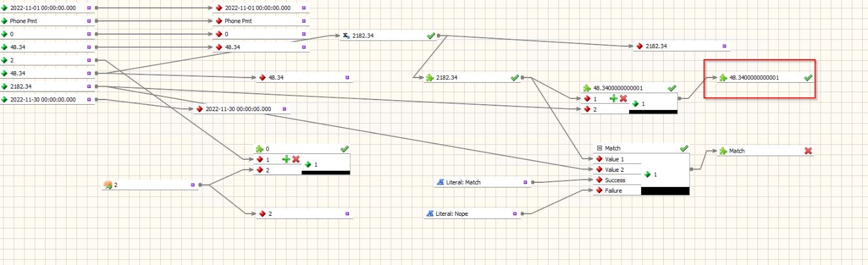Click green checkmark on the Match function node
Image resolution: width=868 pixels, height=265 pixels.
pos(683,148)
